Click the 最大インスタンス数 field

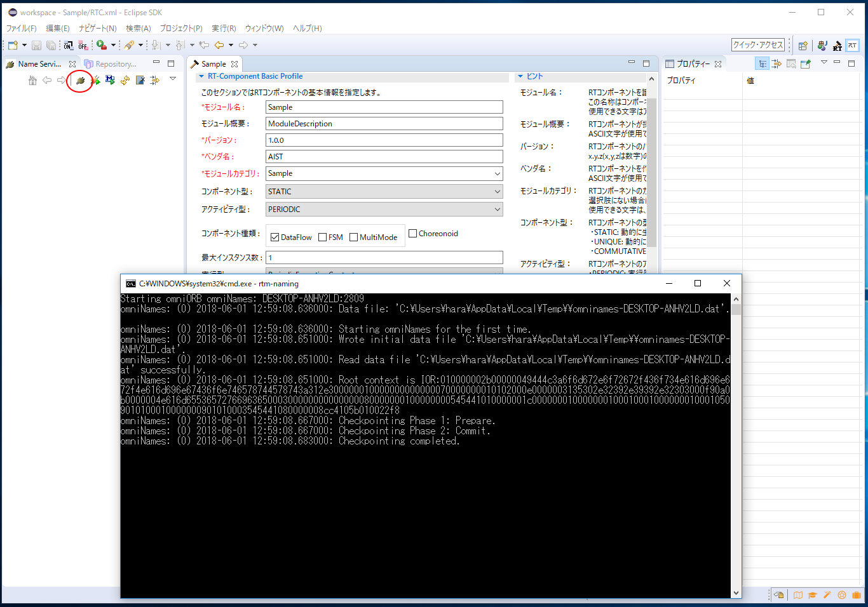click(384, 258)
